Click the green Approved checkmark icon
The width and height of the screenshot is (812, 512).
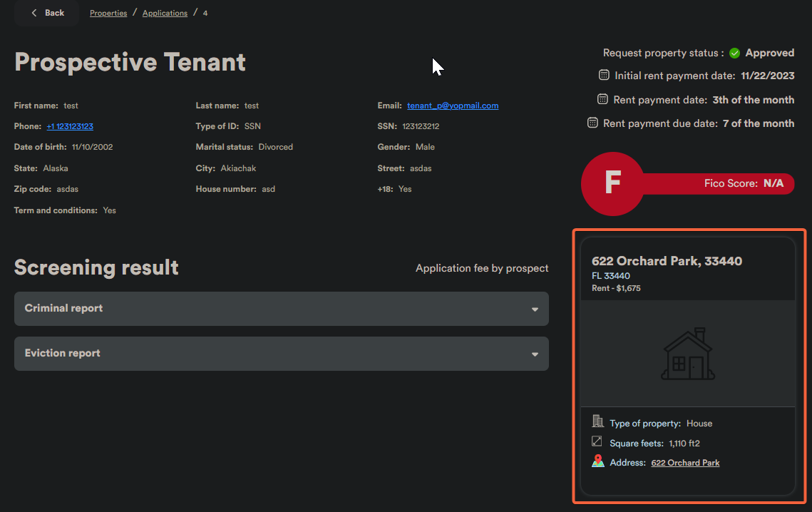click(x=735, y=53)
